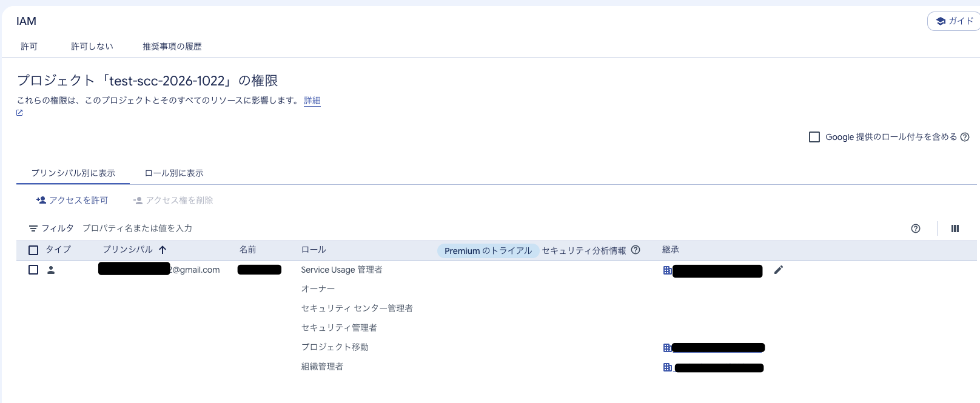Click organization icon in Service Usage 管理者 row
The width and height of the screenshot is (980, 403).
tap(667, 270)
